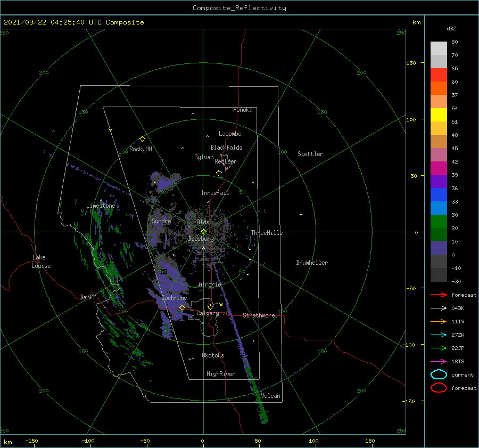Select the Okotoks town label
Viewport: 479px width, 448px height.
click(213, 355)
